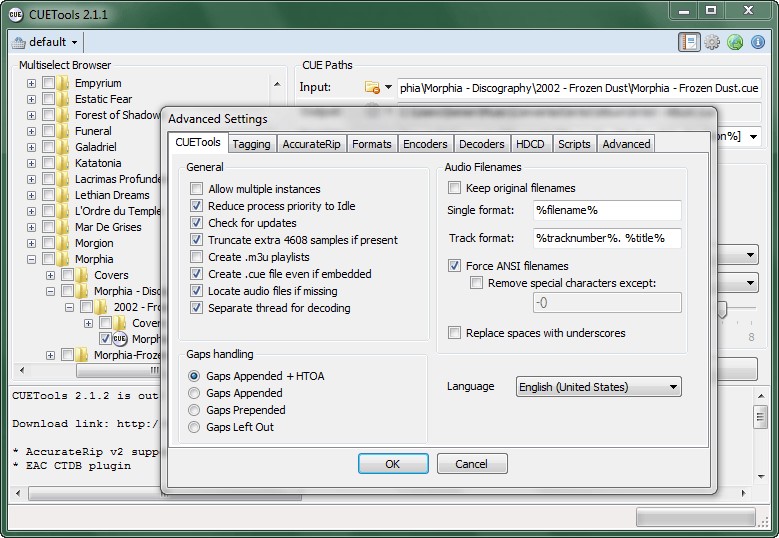This screenshot has height=538, width=779.
Task: Open the Language dropdown
Action: 598,387
